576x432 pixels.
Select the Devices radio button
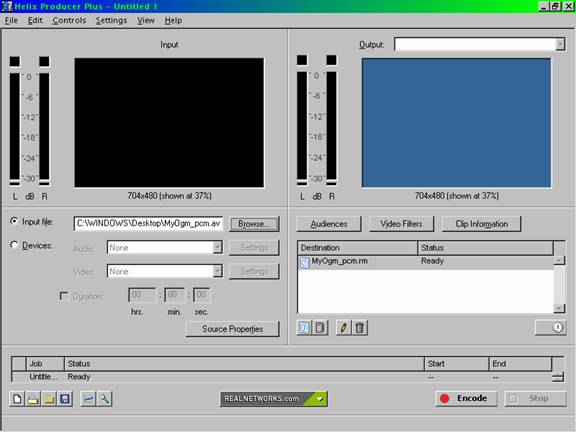(x=14, y=245)
